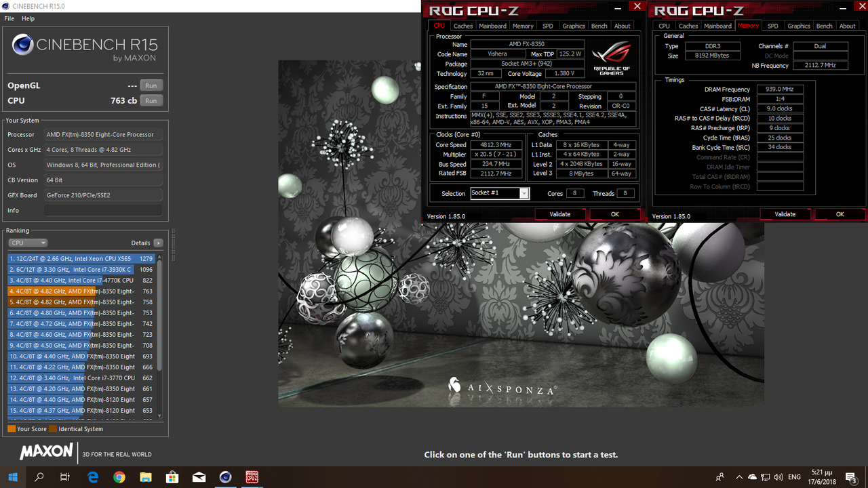Select ranking row 14 FX-8120 scoring 657
The width and height of the screenshot is (868, 488).
(x=81, y=399)
